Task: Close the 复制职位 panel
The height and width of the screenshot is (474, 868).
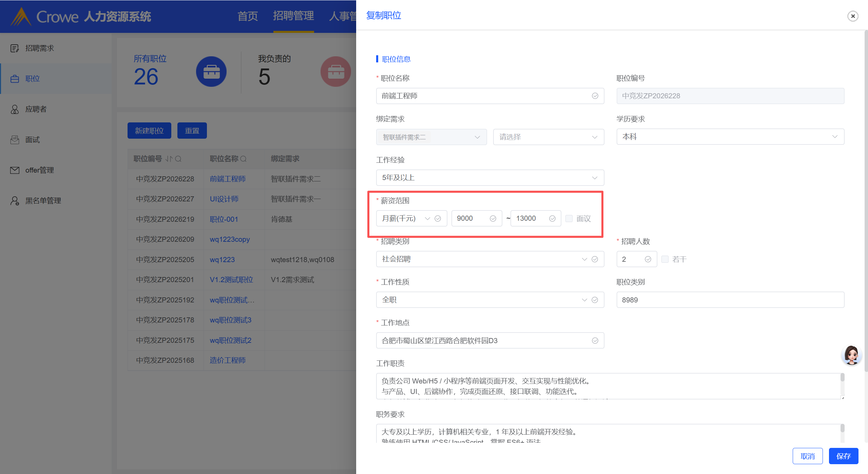Action: coord(852,16)
